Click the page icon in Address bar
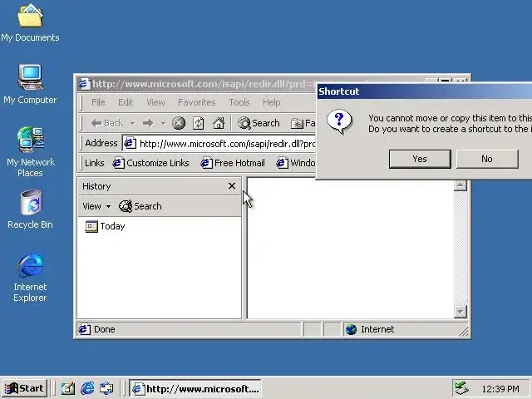 point(130,143)
